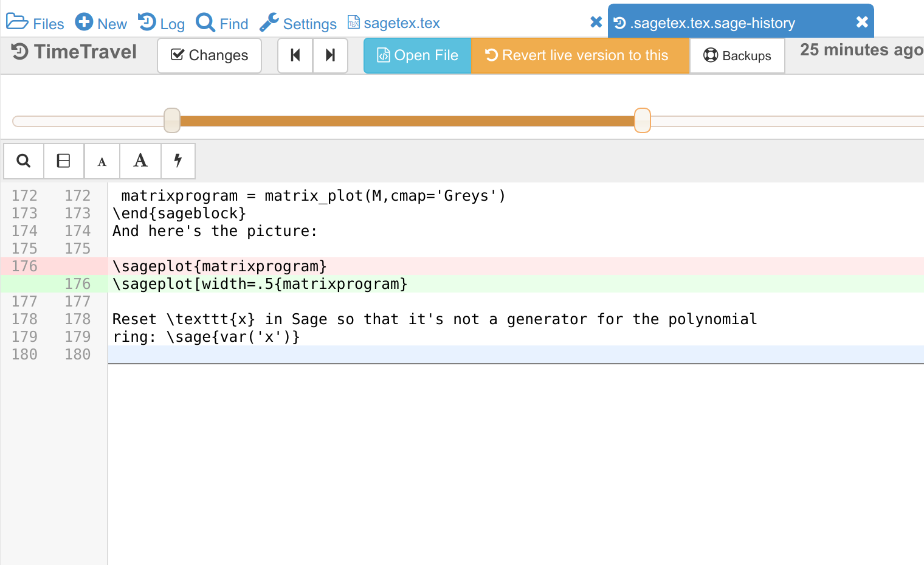The width and height of the screenshot is (924, 565).
Task: Step to next revision
Action: 330,55
